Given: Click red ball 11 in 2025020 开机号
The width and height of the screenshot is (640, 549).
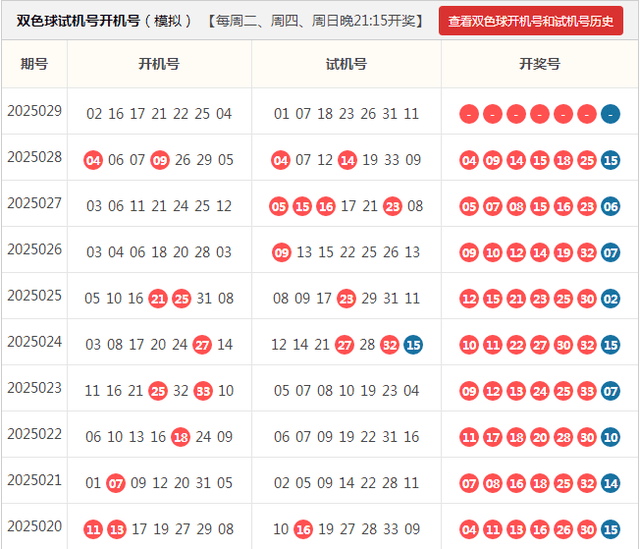Looking at the screenshot, I should (93, 529).
